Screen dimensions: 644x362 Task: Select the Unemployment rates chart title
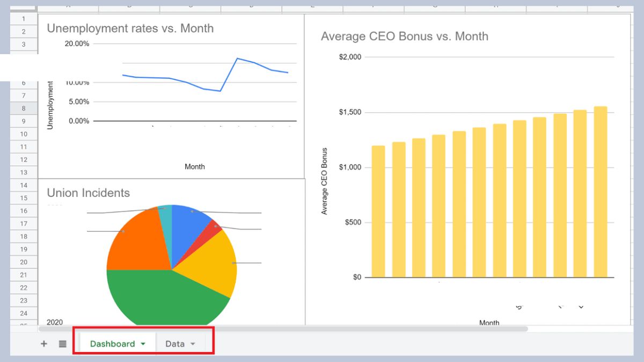tap(130, 28)
